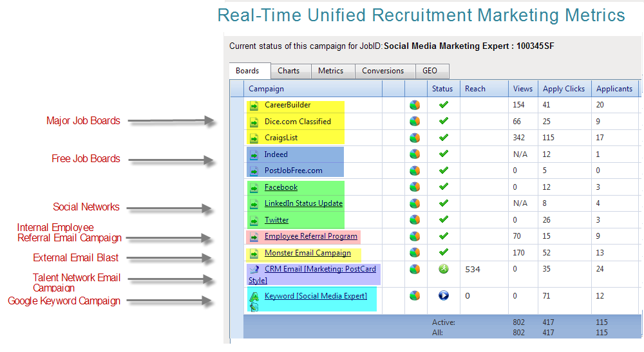This screenshot has width=644, height=352.
Task: Click the 534 reach value for CRM Email
Action: click(473, 270)
